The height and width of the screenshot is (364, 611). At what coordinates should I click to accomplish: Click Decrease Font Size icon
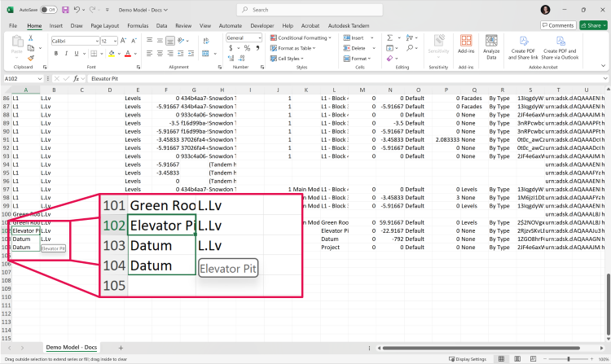point(134,41)
